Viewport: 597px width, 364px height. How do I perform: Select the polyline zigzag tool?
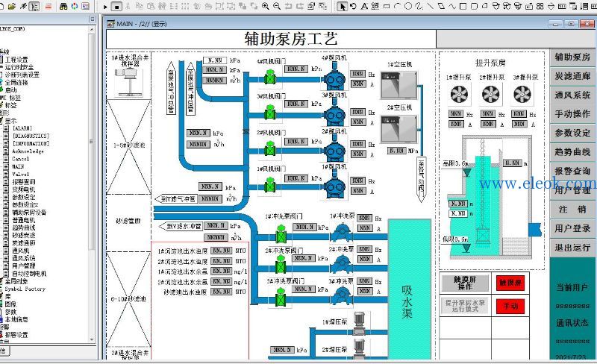(x=452, y=6)
